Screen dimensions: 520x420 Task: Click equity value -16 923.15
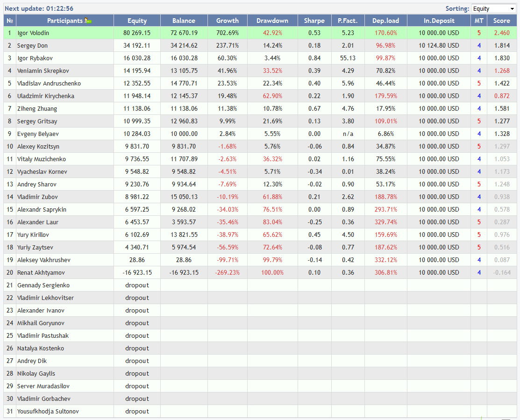[x=137, y=272]
